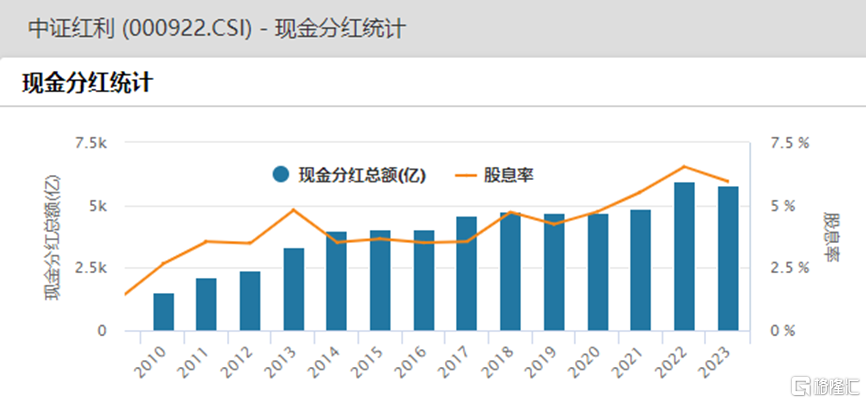This screenshot has width=866, height=403.
Task: Click the 5 % right axis label
Action: click(x=782, y=206)
